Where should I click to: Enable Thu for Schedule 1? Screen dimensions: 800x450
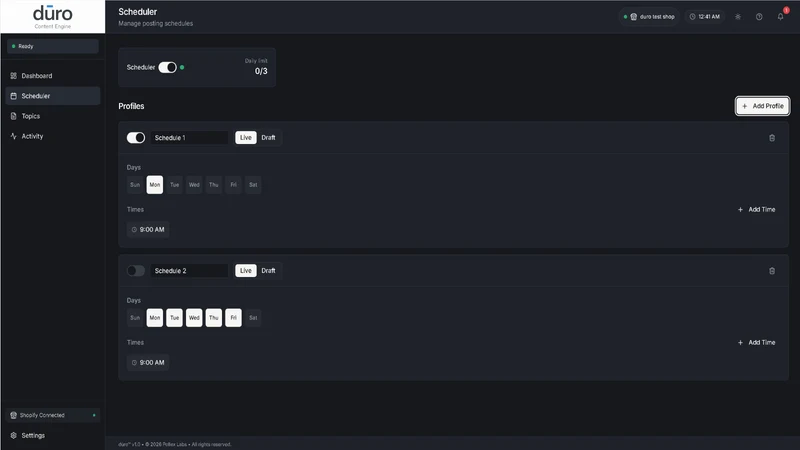[x=214, y=185]
